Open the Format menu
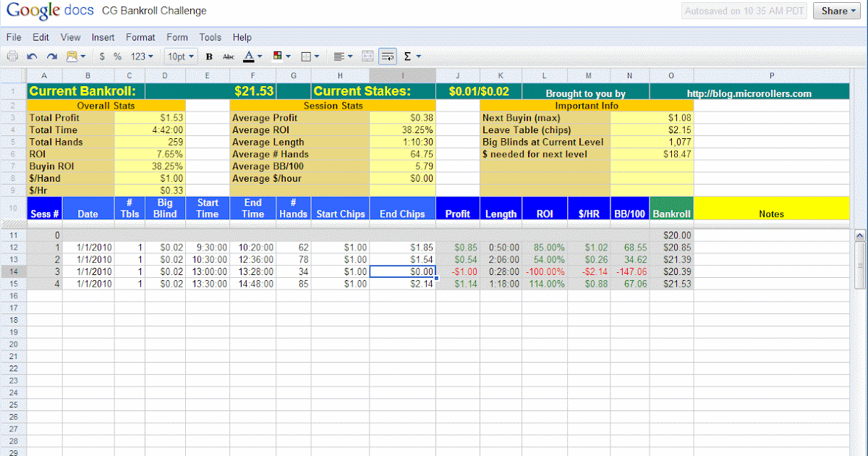Screen dimensions: 868x456 140,37
